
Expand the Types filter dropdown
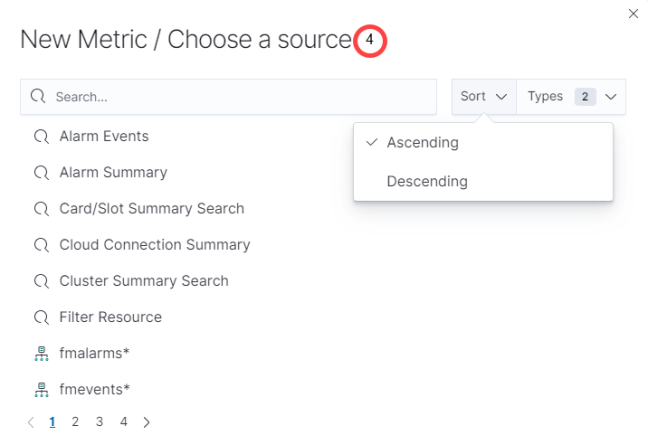tap(571, 97)
